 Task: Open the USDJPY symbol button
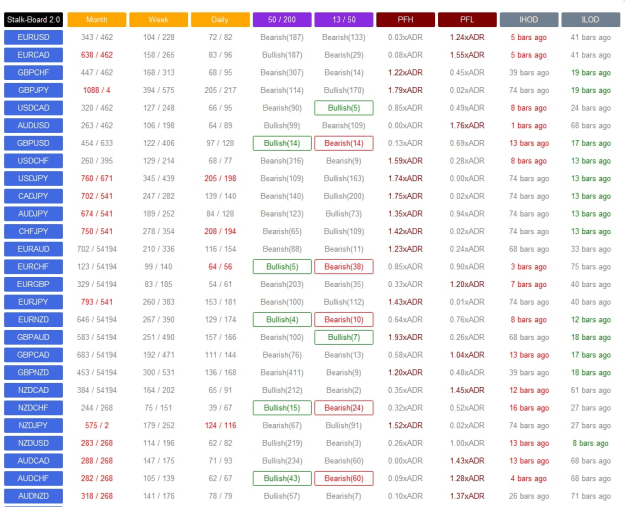pyautogui.click(x=33, y=179)
